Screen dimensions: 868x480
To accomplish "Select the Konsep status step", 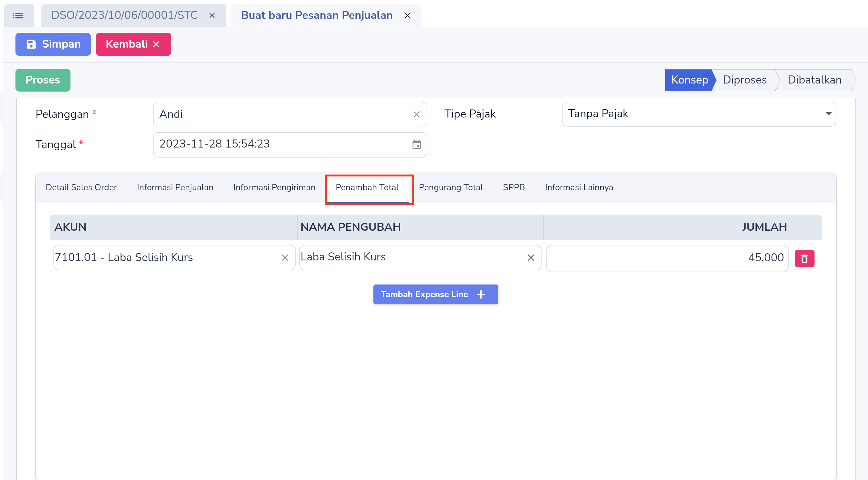I will coord(689,80).
